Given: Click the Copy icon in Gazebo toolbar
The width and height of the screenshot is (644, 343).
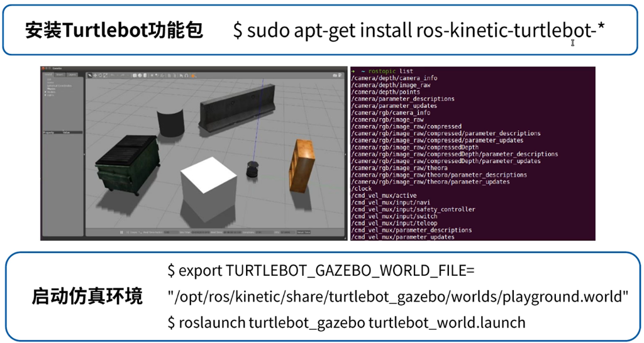Looking at the screenshot, I should (x=169, y=75).
